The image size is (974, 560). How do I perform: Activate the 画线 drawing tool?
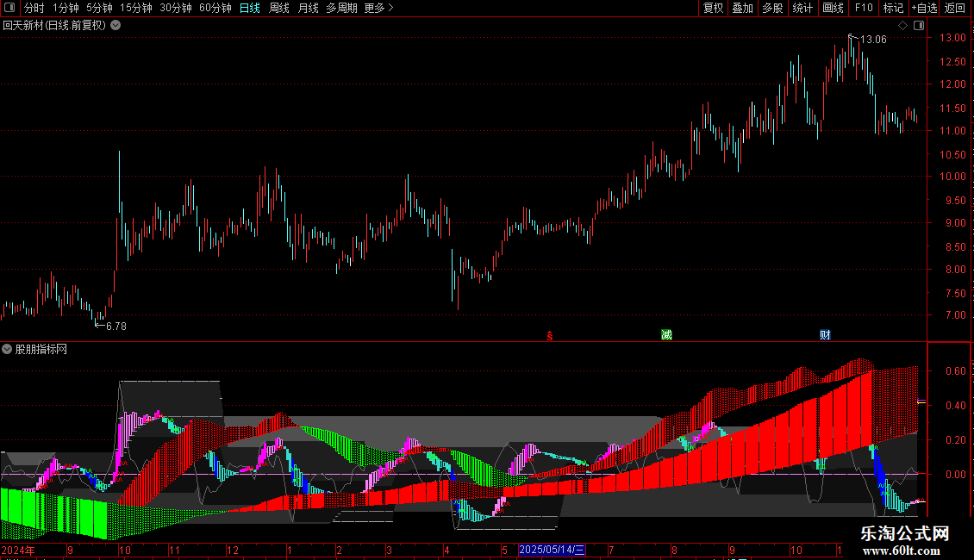click(833, 8)
